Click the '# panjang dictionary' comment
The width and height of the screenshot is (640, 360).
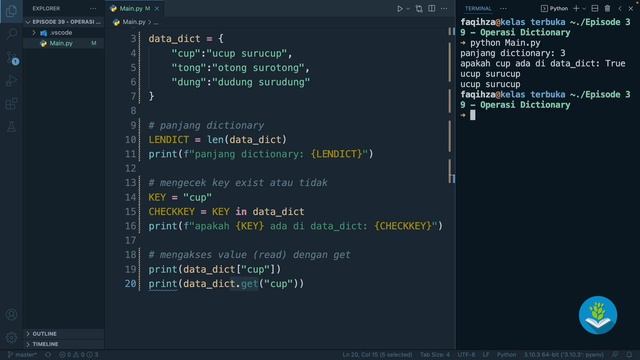click(x=206, y=125)
